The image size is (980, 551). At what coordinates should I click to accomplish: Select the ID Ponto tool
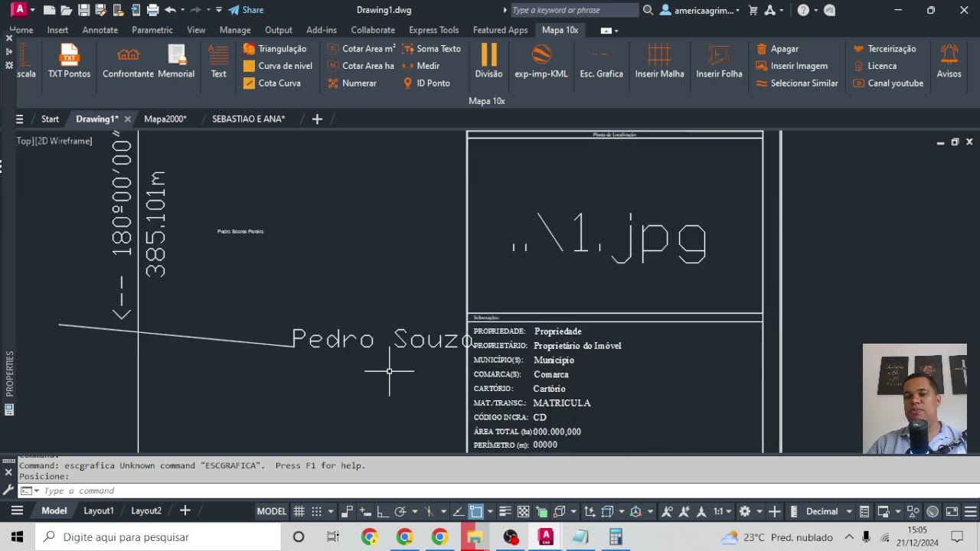[426, 83]
